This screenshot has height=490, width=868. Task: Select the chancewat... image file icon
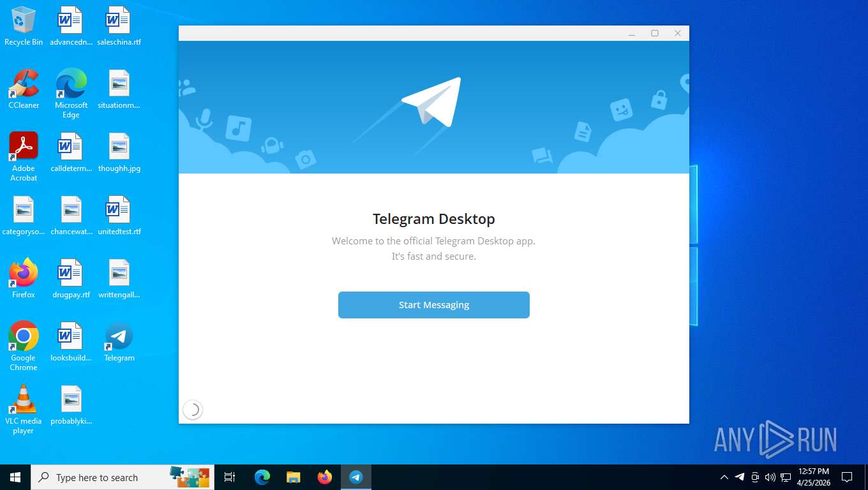pyautogui.click(x=71, y=216)
